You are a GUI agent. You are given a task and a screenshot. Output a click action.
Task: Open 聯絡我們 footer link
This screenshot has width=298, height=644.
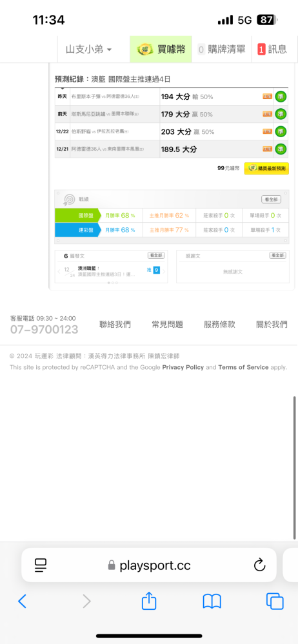[x=115, y=325]
